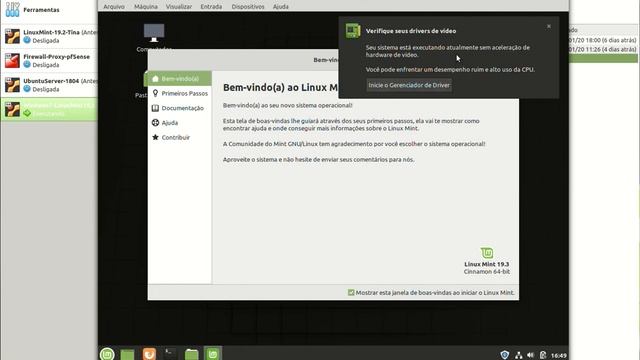The image size is (640, 360).
Task: Open the Dispositivos menu
Action: tap(248, 7)
